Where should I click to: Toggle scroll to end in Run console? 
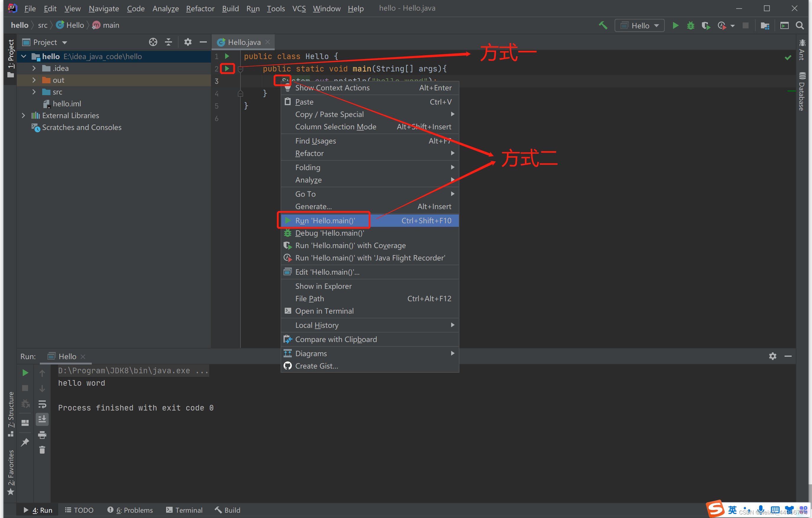click(42, 419)
